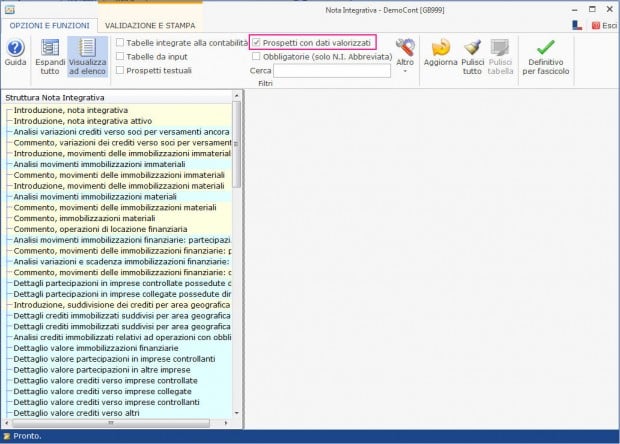Select Dettagli partecipazioni in imprese controllate
620x444 pixels.
(x=123, y=283)
